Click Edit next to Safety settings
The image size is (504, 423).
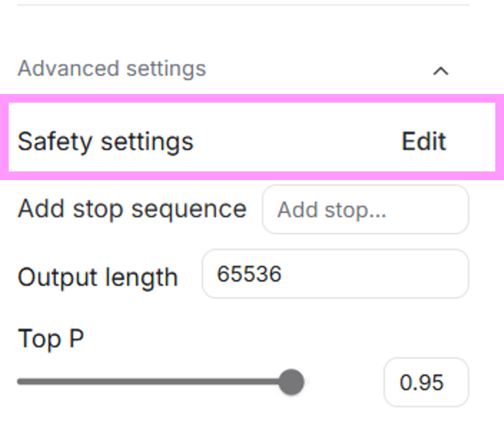click(x=424, y=141)
